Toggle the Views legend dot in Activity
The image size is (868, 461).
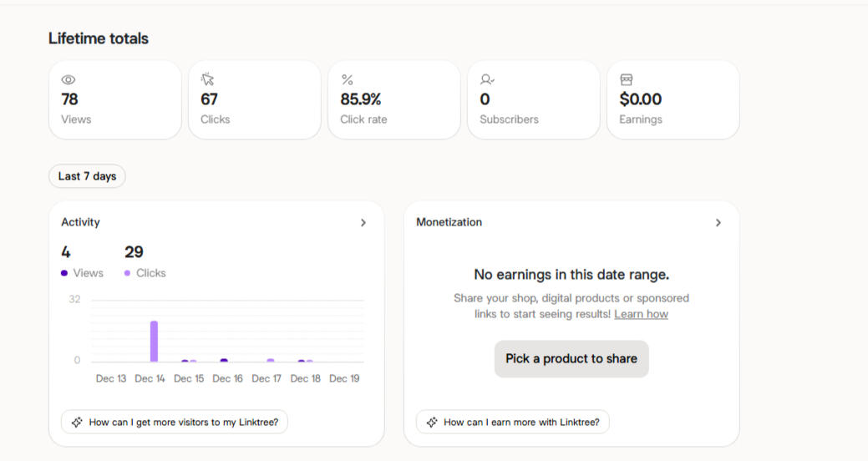click(x=65, y=273)
